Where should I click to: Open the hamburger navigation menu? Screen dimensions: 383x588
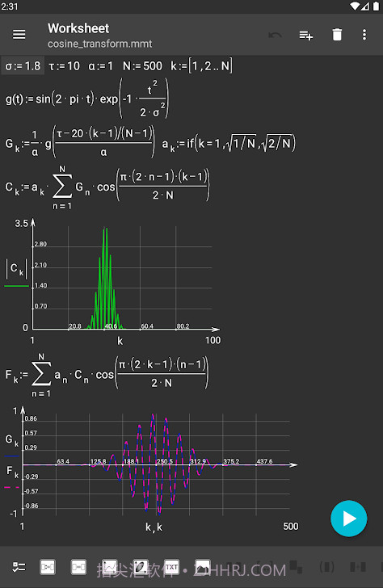coord(19,35)
